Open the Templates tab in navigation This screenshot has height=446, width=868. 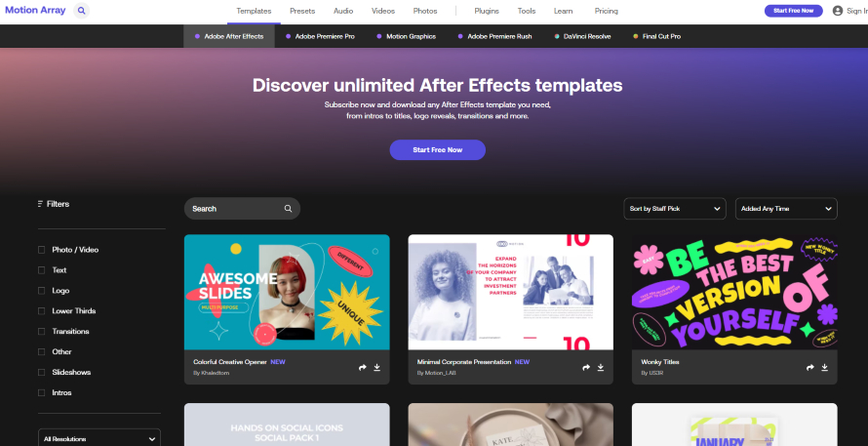click(x=254, y=11)
